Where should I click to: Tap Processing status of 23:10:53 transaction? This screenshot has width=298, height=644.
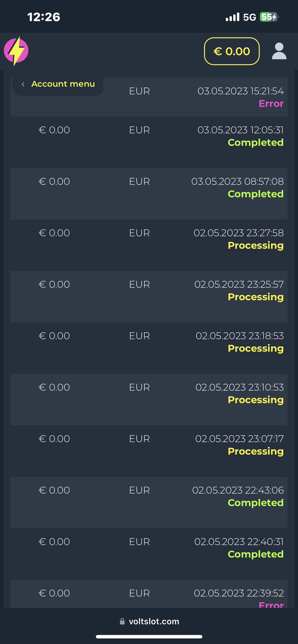click(x=256, y=400)
